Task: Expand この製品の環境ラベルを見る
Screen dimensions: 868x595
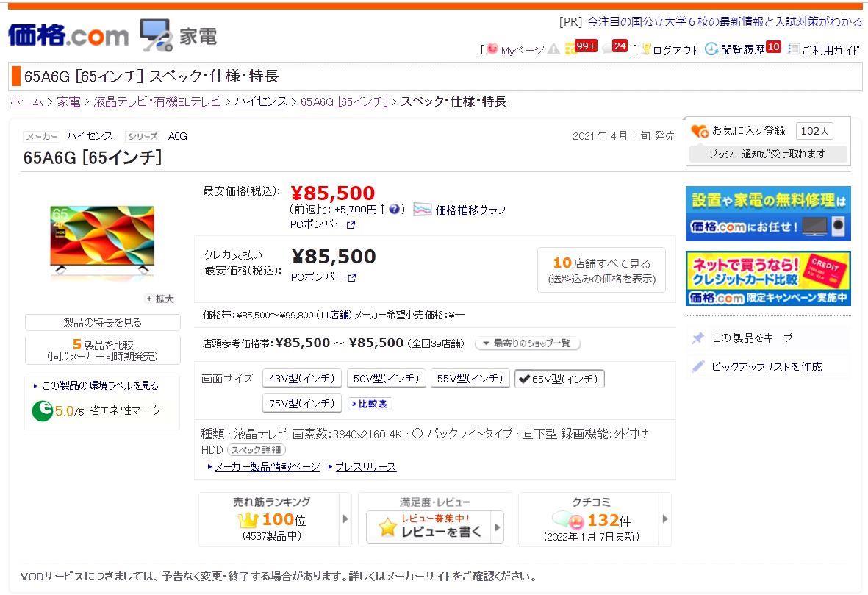Action: tap(96, 385)
